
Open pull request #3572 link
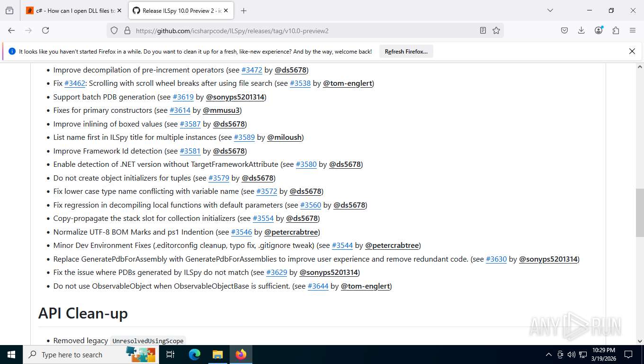point(267,191)
